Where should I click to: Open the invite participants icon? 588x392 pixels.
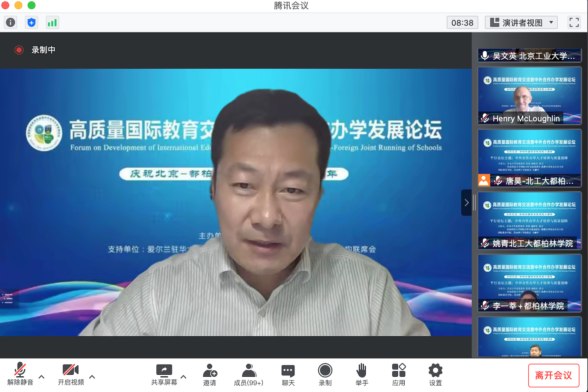210,375
